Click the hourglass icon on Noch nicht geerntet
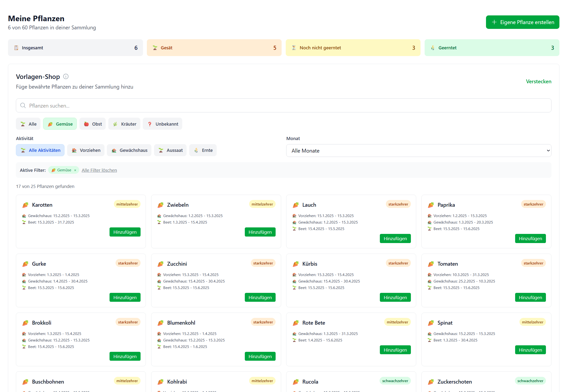Screen dimensions: 570x392 pyautogui.click(x=294, y=48)
